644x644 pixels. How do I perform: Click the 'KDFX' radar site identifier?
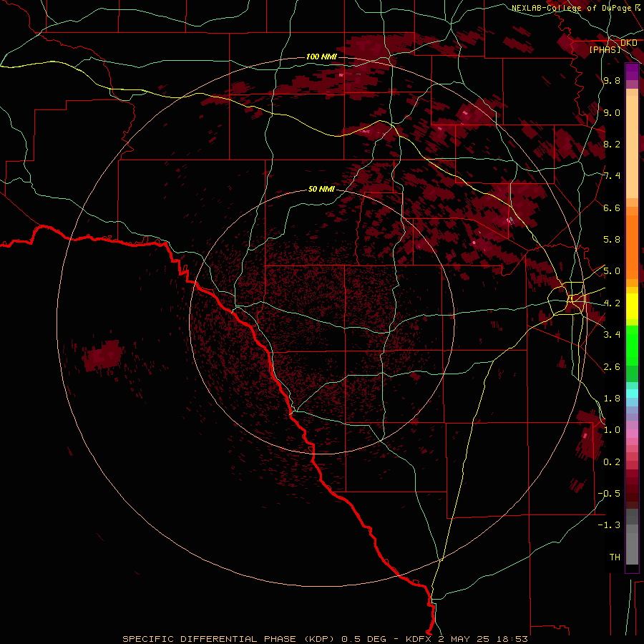[x=419, y=639]
